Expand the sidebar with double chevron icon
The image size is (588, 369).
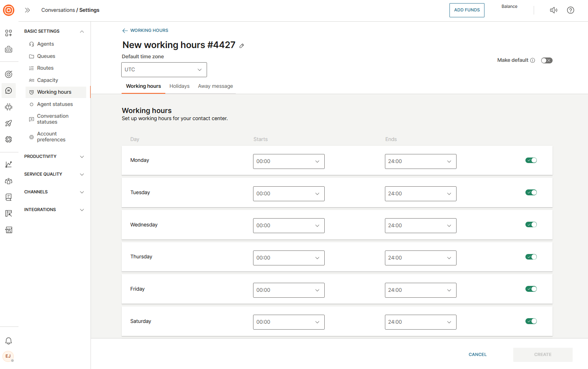pyautogui.click(x=28, y=10)
